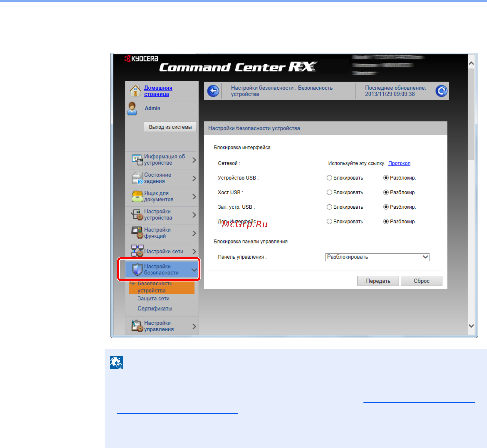Image resolution: width=487 pixels, height=448 pixels.
Task: Click the refresh icon beside last update
Action: tap(441, 91)
